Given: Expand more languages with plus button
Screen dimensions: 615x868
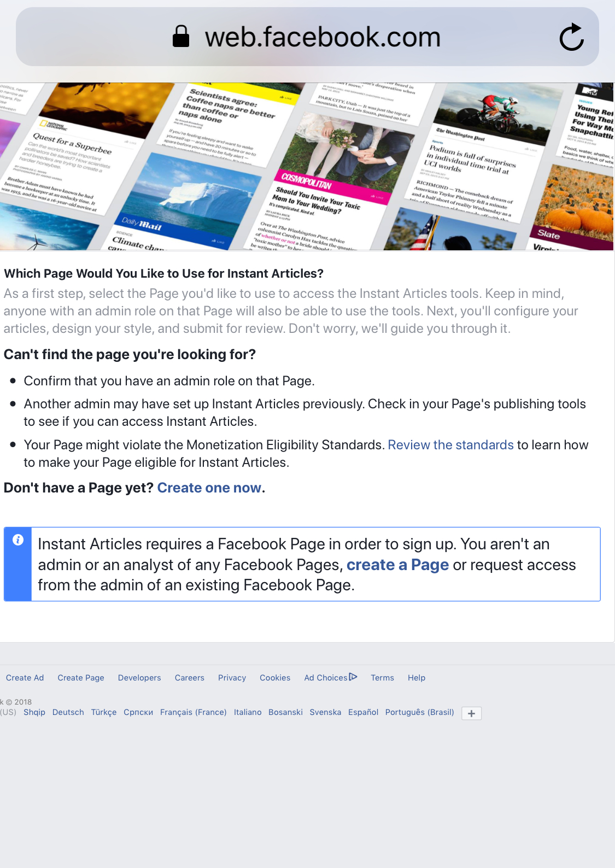Looking at the screenshot, I should pyautogui.click(x=471, y=713).
